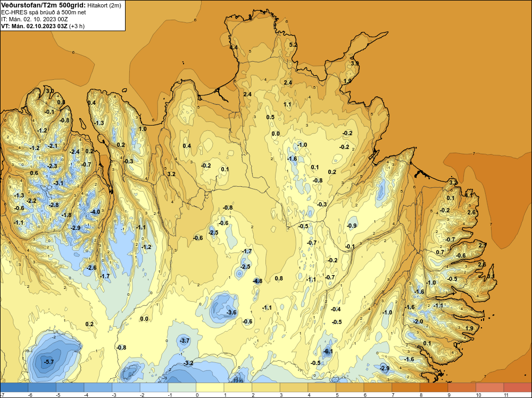532x398 pixels.
Task: Click the -0.9 temperature value
Action: [x=352, y=226]
